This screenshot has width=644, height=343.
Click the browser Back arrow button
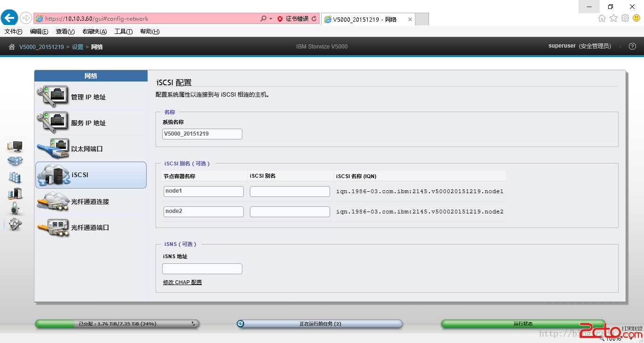click(9, 18)
